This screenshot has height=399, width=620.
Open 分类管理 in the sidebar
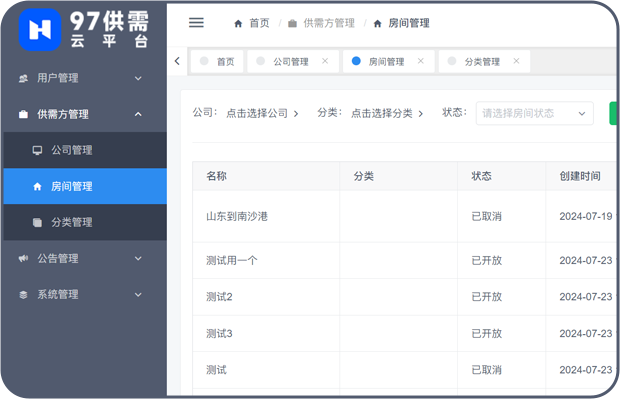point(85,222)
